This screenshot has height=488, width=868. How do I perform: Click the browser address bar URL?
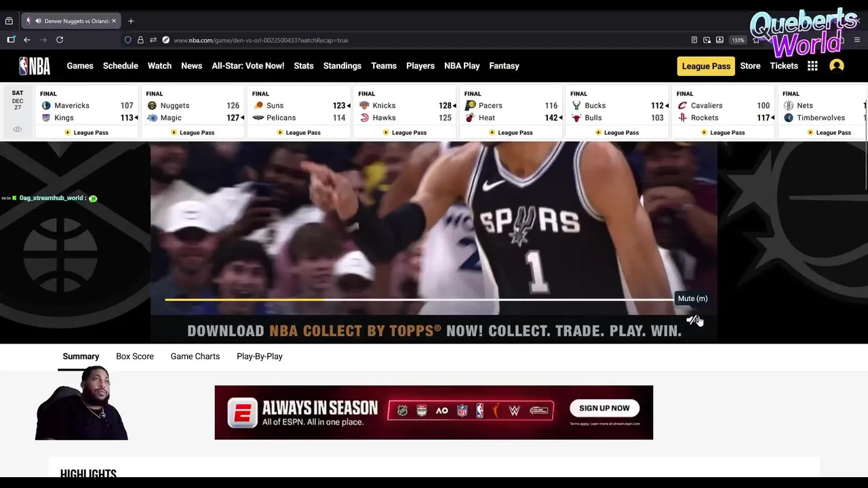pos(261,40)
